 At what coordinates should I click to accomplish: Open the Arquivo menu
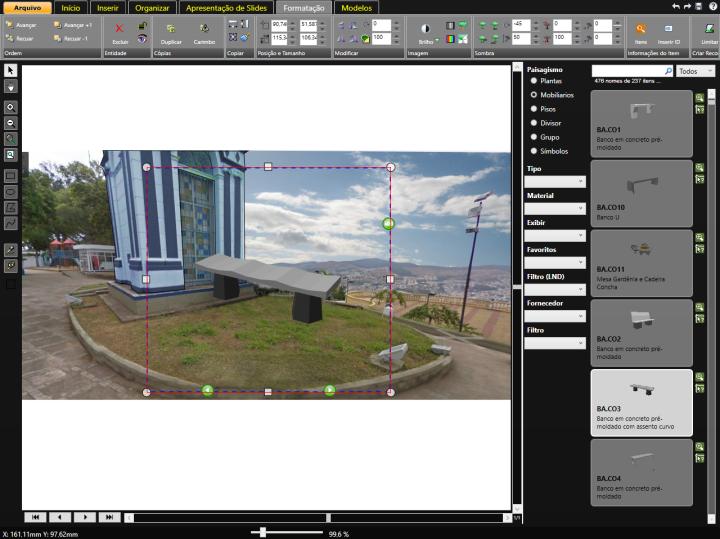pyautogui.click(x=27, y=7)
